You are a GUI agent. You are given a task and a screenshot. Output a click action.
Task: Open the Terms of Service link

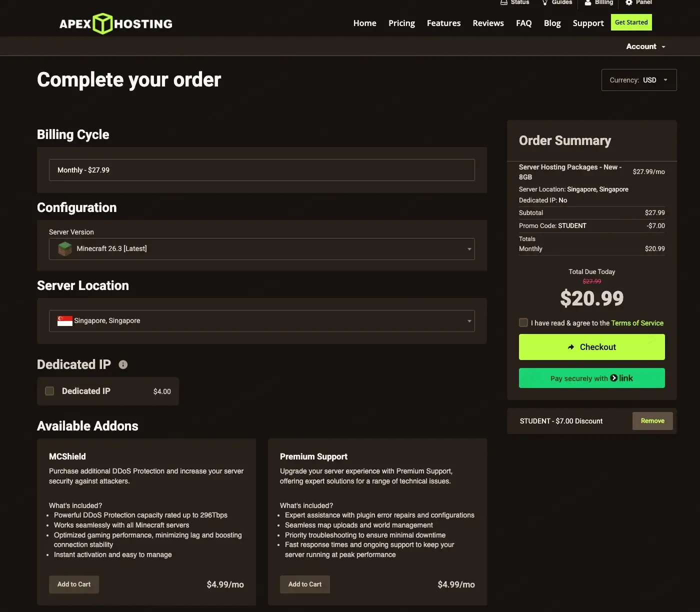point(637,323)
